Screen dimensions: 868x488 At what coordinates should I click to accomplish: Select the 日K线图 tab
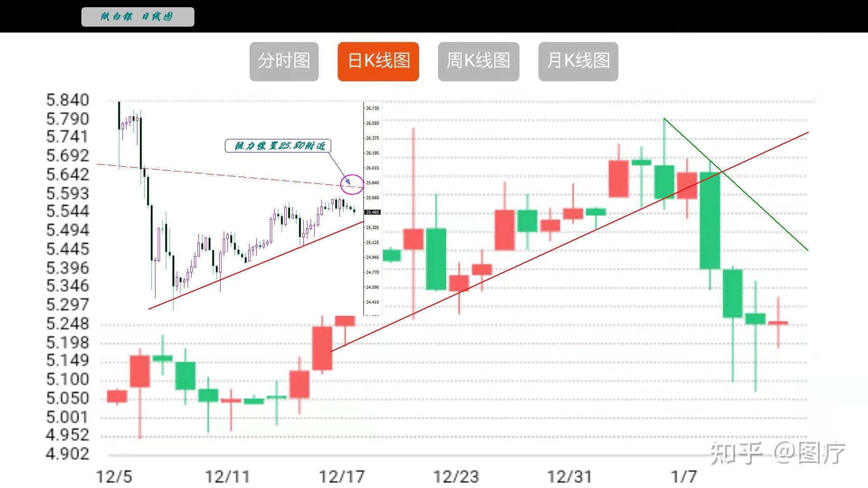[x=378, y=61]
